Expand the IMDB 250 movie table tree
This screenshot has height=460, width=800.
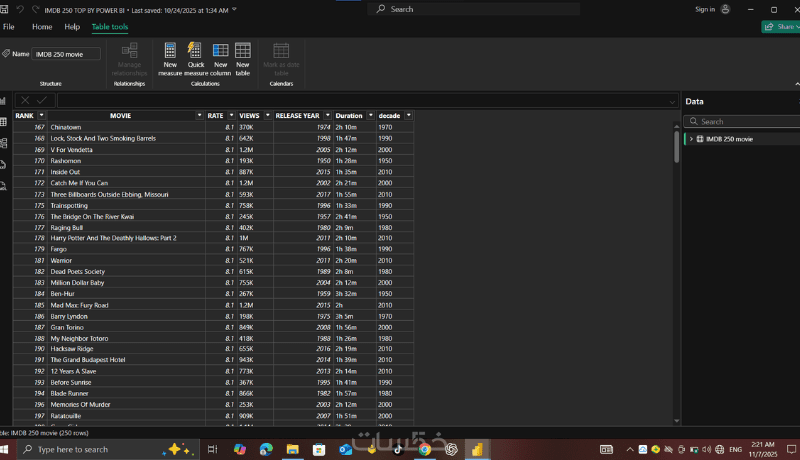[x=691, y=139]
